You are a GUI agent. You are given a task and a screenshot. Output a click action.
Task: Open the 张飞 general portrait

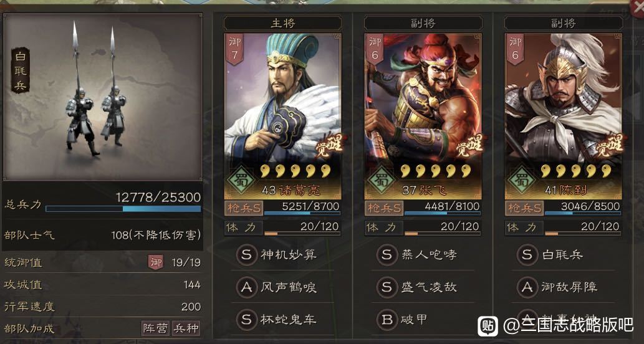pos(423,116)
